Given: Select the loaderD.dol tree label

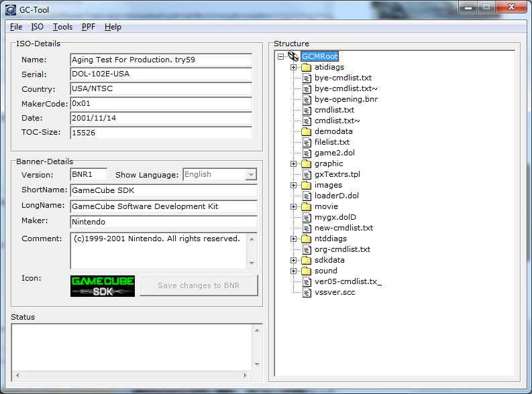Looking at the screenshot, I should tap(337, 196).
